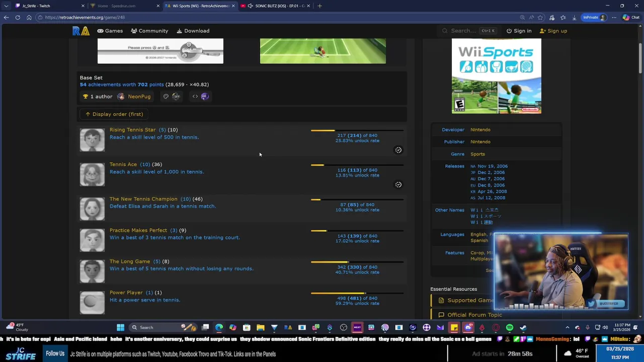Click Power Player badge image
The width and height of the screenshot is (644, 362).
point(92,302)
